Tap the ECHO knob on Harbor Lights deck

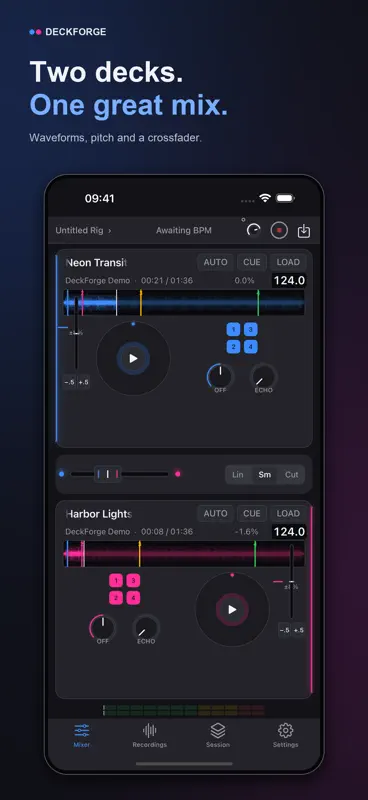point(146,629)
